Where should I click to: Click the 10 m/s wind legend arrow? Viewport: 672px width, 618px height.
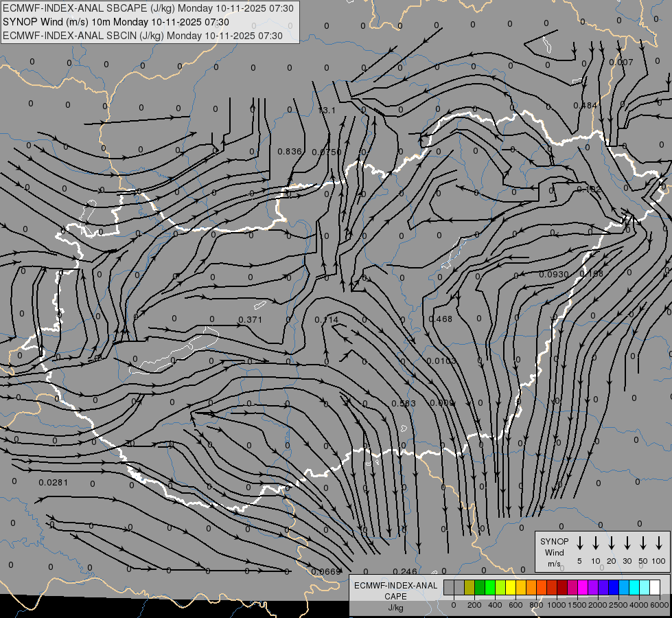596,542
